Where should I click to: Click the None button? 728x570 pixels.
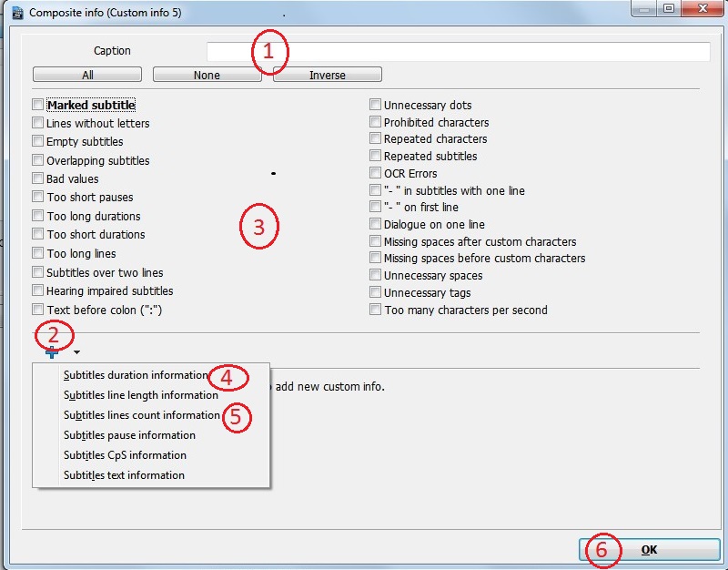[207, 75]
